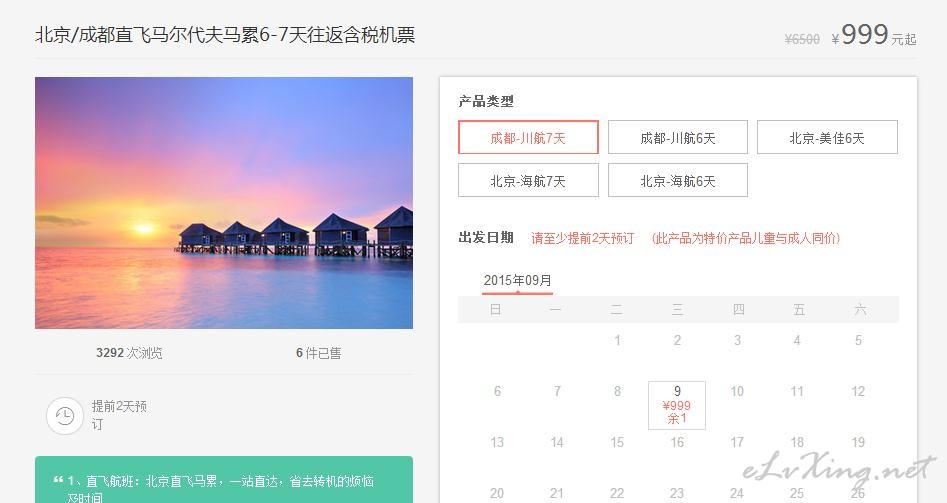Click the green 直飞航班 description box

[224, 479]
